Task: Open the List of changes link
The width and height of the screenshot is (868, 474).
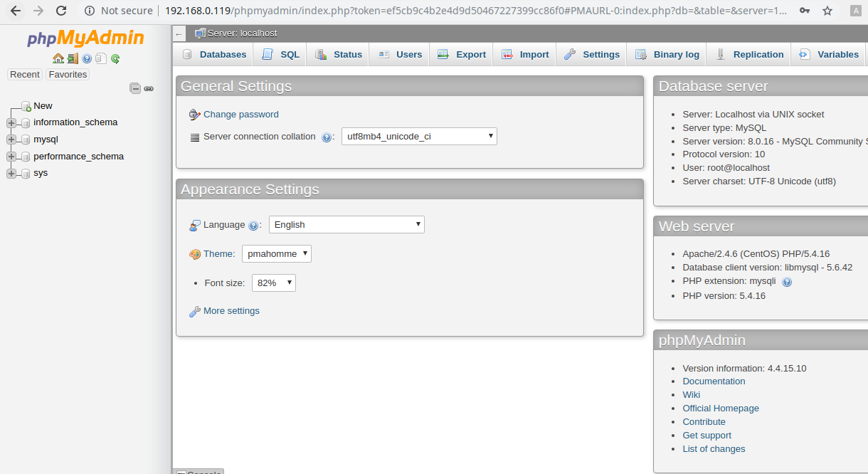Action: 714,449
